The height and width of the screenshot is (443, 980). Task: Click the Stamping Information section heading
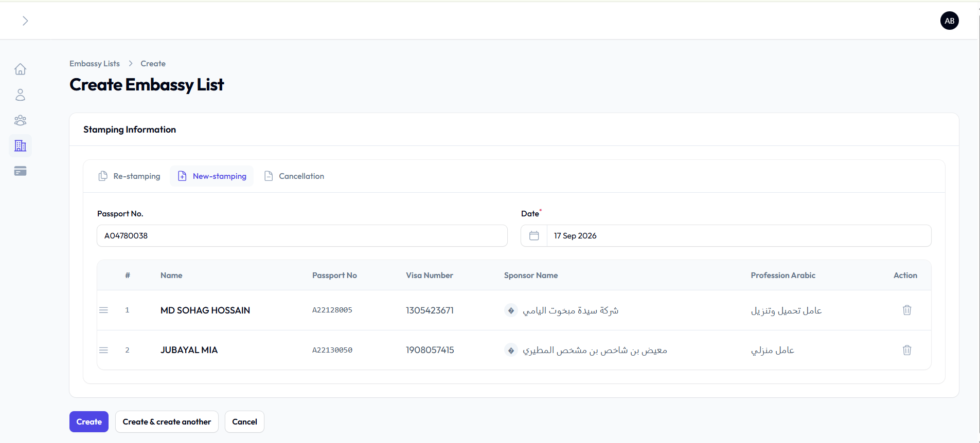pyautogui.click(x=130, y=130)
